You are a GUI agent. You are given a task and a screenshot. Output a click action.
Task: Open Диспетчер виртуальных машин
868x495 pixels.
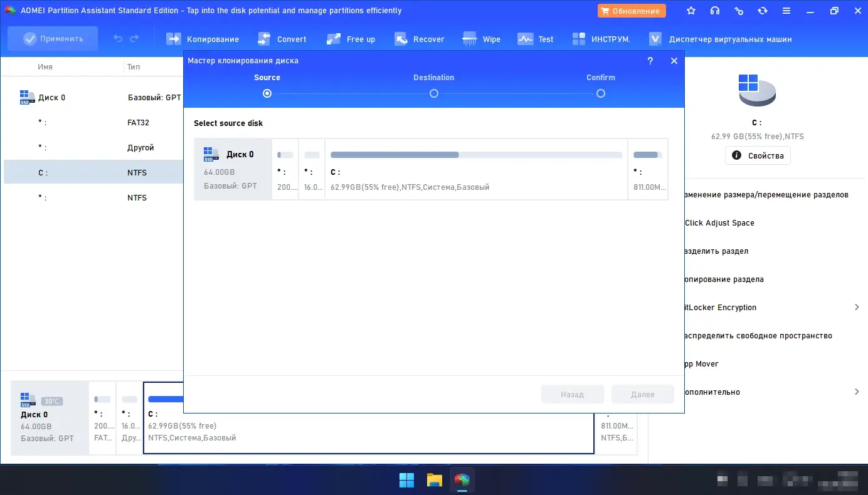pos(720,39)
